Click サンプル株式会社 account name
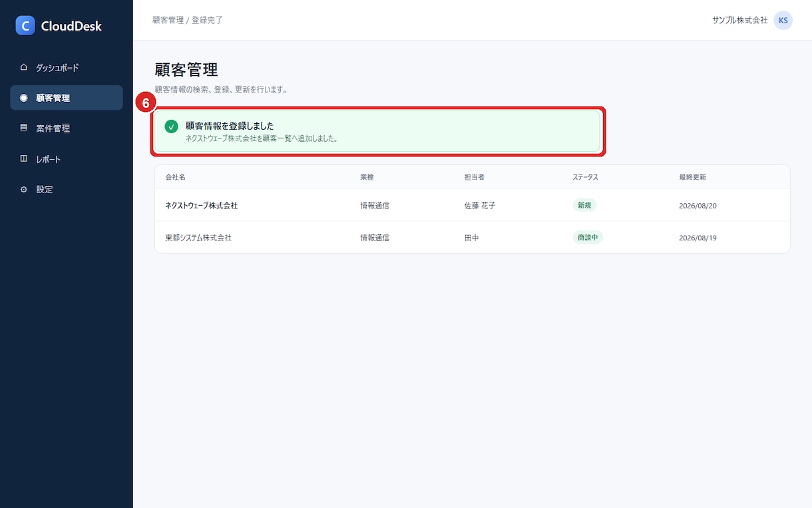 [x=740, y=20]
